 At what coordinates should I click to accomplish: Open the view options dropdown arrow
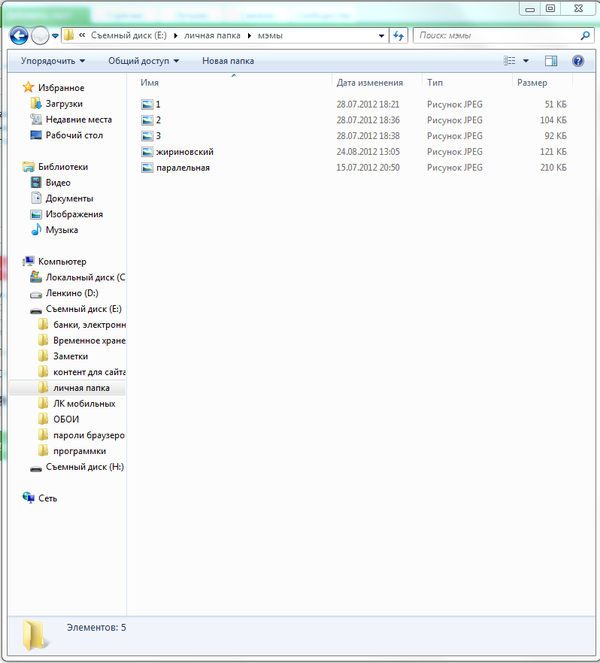coord(526,61)
